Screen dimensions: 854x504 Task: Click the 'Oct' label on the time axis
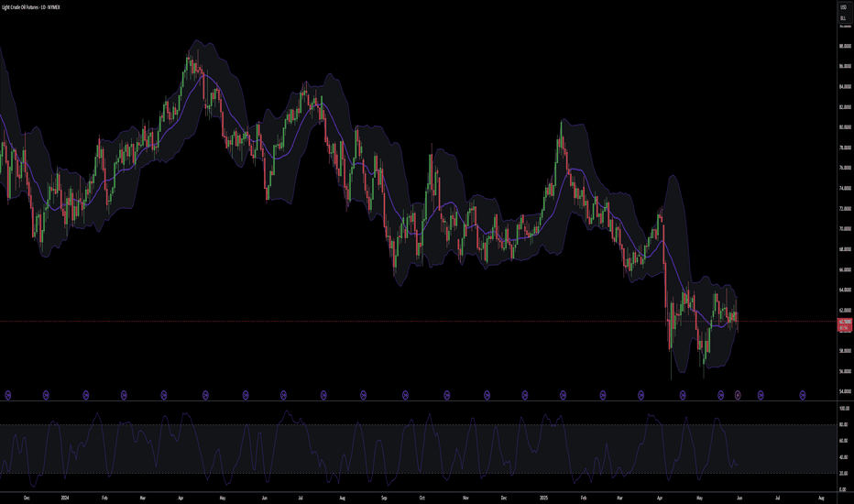tap(422, 498)
